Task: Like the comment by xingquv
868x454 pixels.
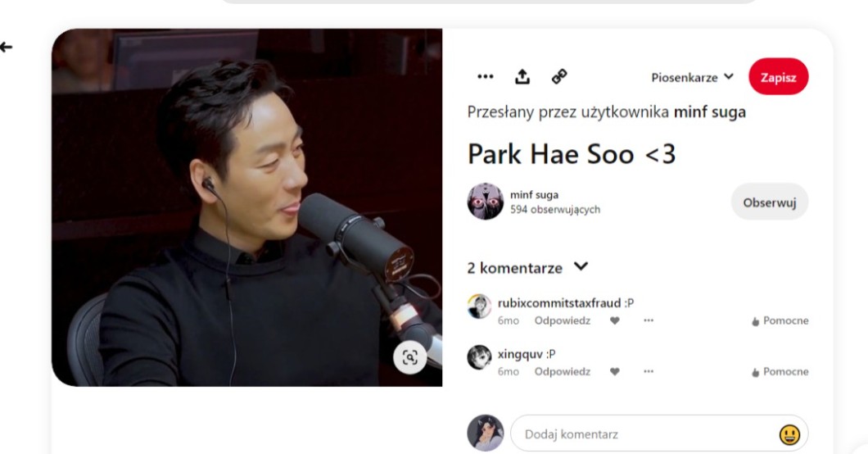Action: tap(615, 372)
